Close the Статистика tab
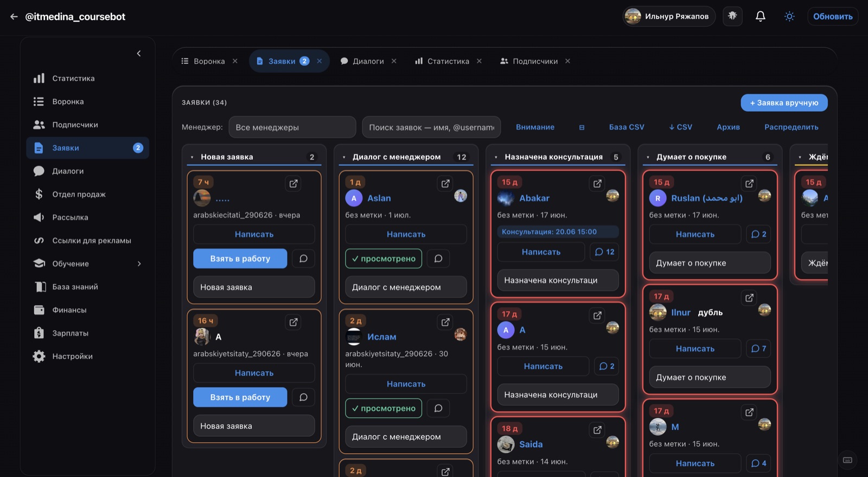 pos(479,61)
